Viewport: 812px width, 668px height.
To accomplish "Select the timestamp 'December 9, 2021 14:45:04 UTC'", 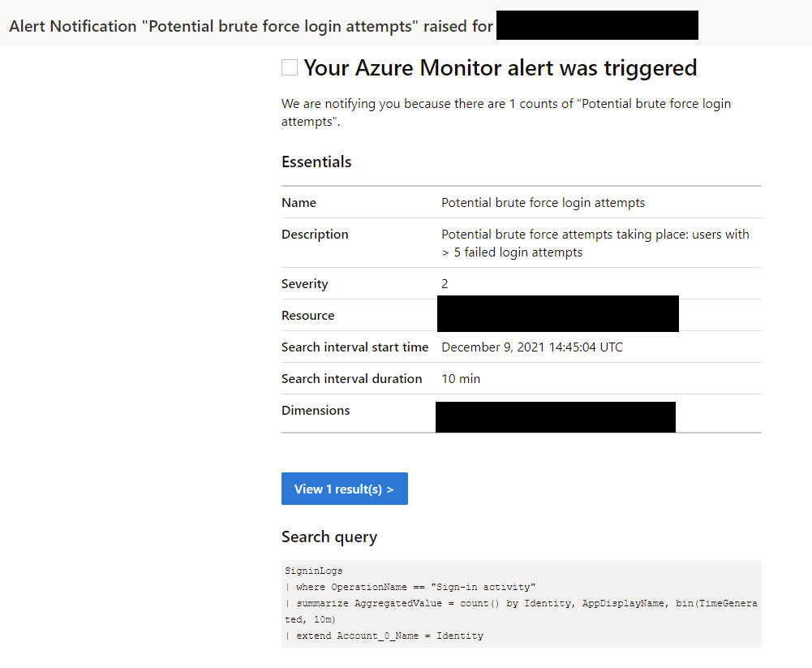I will [532, 347].
